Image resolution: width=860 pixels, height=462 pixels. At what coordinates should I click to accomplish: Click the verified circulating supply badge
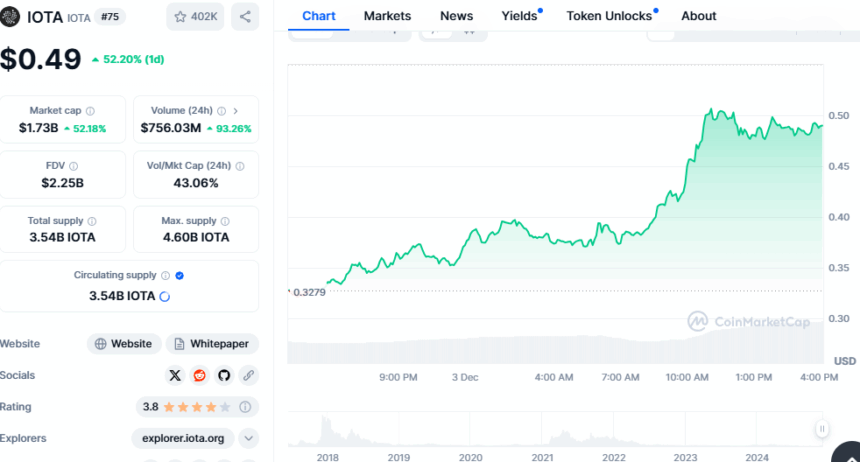click(179, 275)
